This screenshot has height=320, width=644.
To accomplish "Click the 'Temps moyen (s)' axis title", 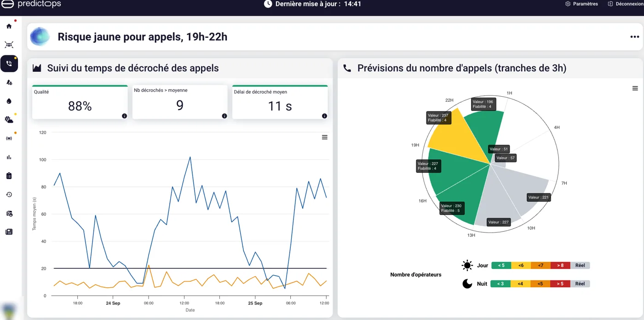I will pos(34,214).
